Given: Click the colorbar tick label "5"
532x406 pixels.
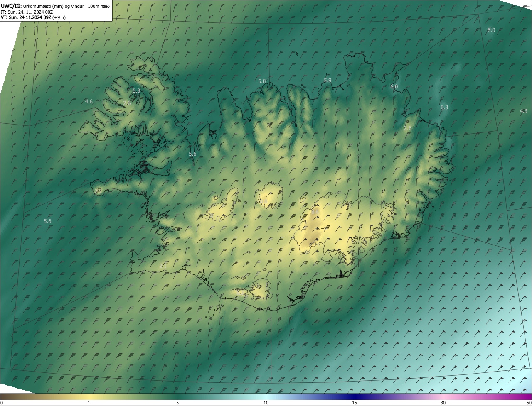Looking at the screenshot, I should coord(177,403).
